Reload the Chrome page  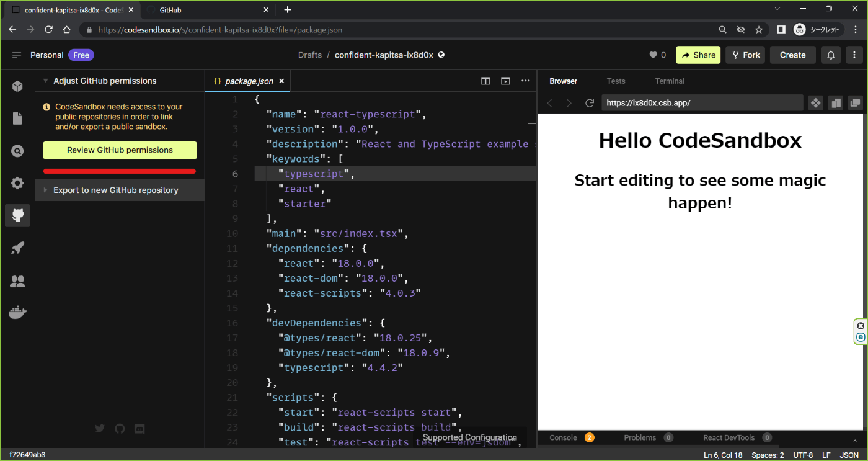[48, 30]
